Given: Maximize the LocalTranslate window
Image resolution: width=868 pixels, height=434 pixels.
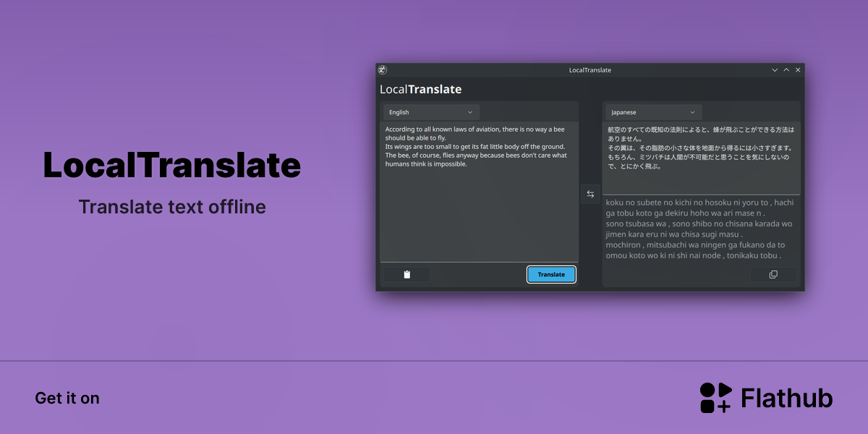Looking at the screenshot, I should [786, 70].
